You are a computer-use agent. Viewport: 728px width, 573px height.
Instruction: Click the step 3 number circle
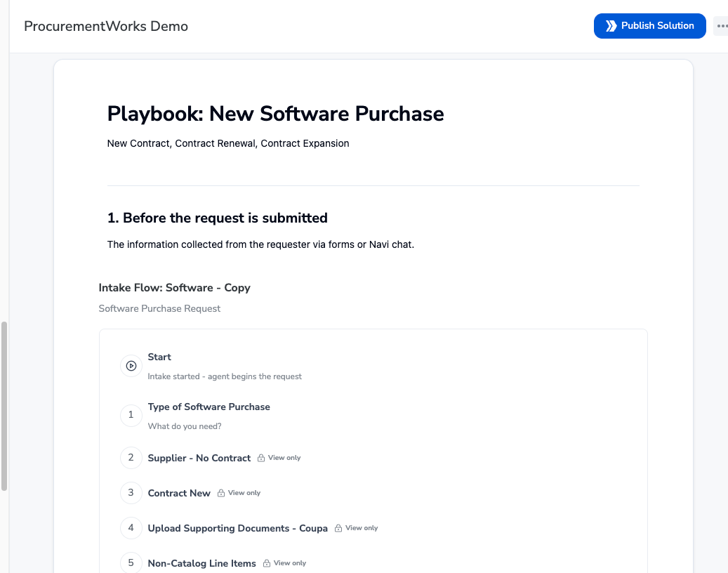(131, 493)
